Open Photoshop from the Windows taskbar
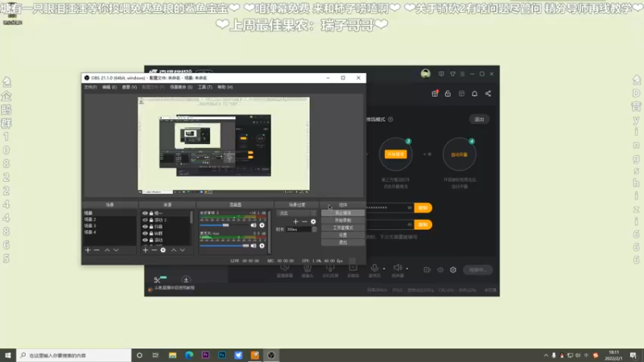Screen dimensions: 644x362 pyautogui.click(x=222, y=356)
